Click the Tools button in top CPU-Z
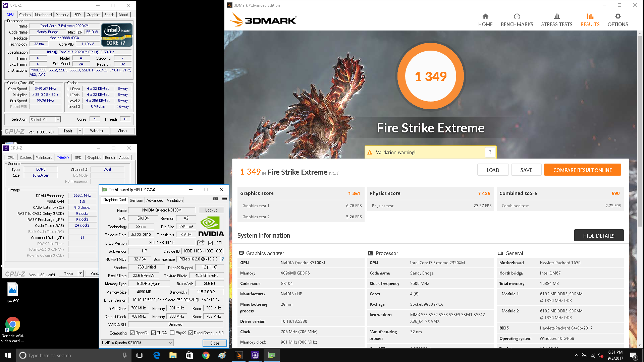This screenshot has height=362, width=644. click(x=68, y=131)
